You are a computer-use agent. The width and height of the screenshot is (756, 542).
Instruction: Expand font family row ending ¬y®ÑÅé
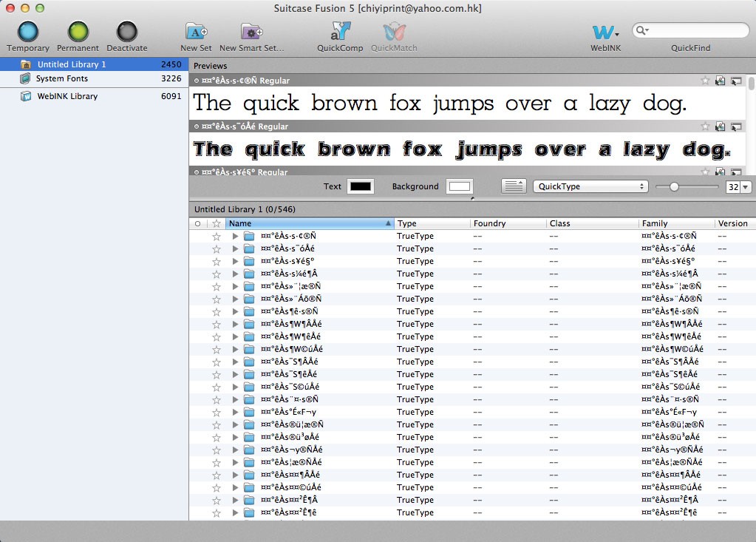click(235, 450)
